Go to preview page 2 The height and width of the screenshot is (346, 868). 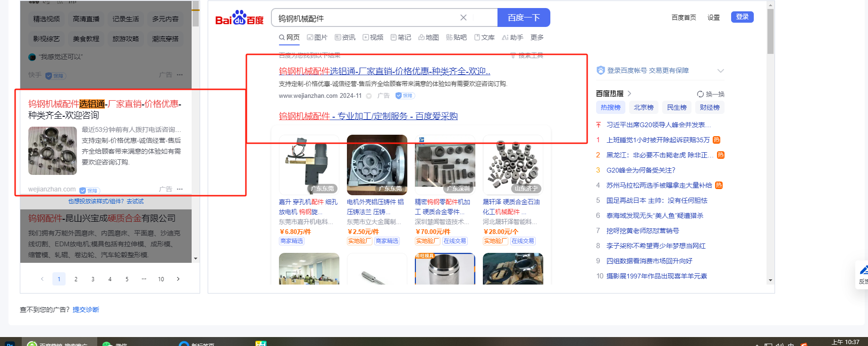point(76,279)
